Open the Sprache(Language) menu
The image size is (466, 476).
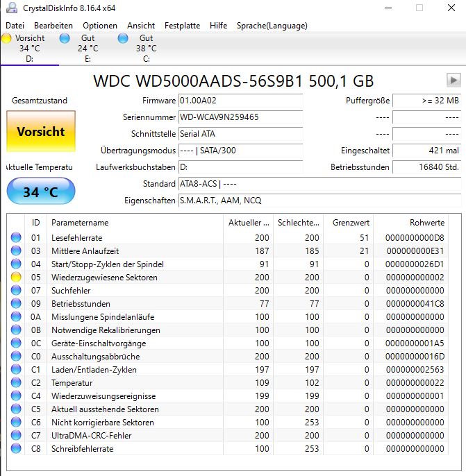(272, 26)
